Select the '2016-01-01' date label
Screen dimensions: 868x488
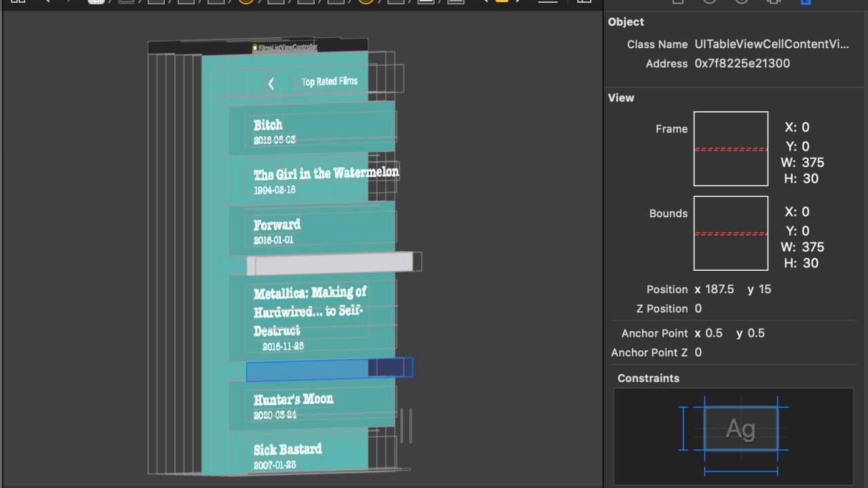tap(274, 240)
